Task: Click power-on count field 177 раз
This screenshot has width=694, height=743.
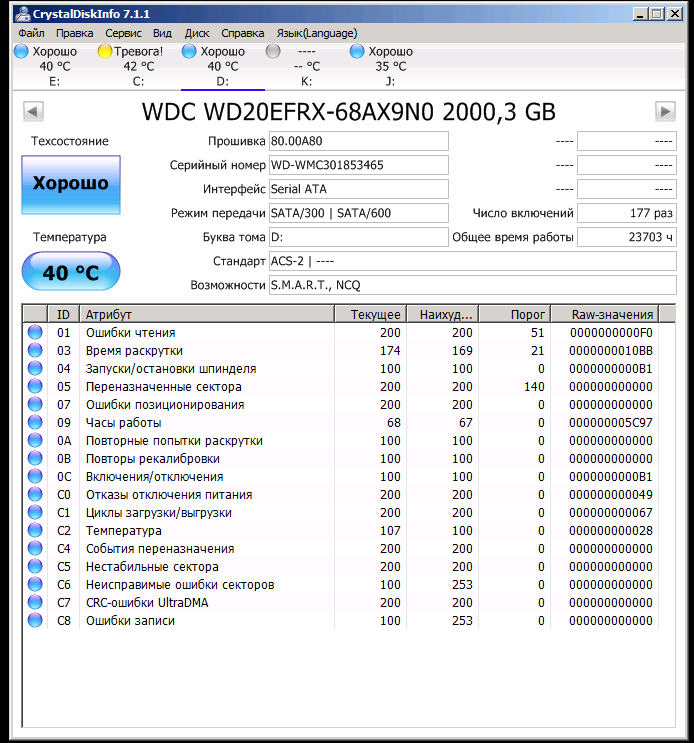Action: tap(627, 213)
